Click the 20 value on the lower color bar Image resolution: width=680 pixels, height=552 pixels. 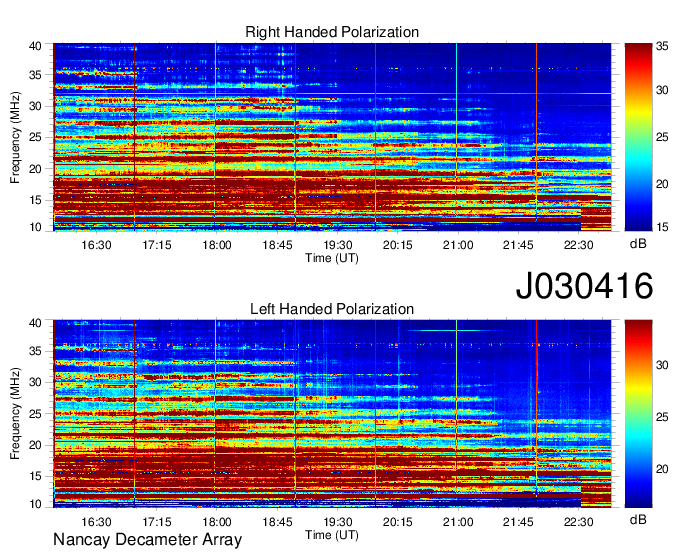[x=662, y=469]
